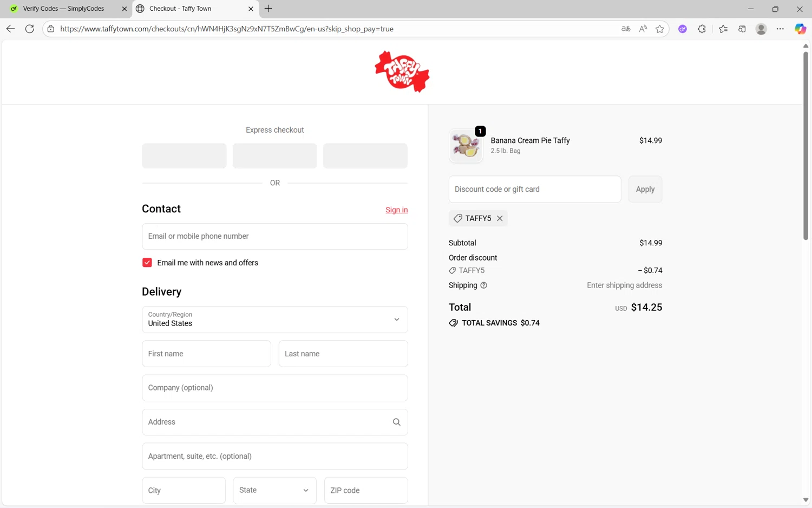Click the Apply discount button
Screen dimensions: 812x508
(645, 189)
